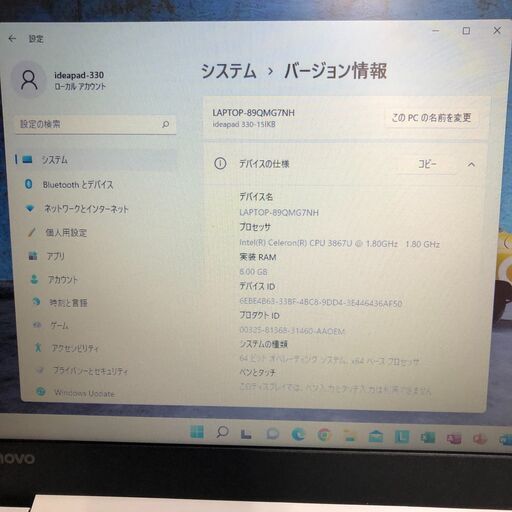The width and height of the screenshot is (512, 512).
Task: Click the 実装 RAM label
Action: 258,257
